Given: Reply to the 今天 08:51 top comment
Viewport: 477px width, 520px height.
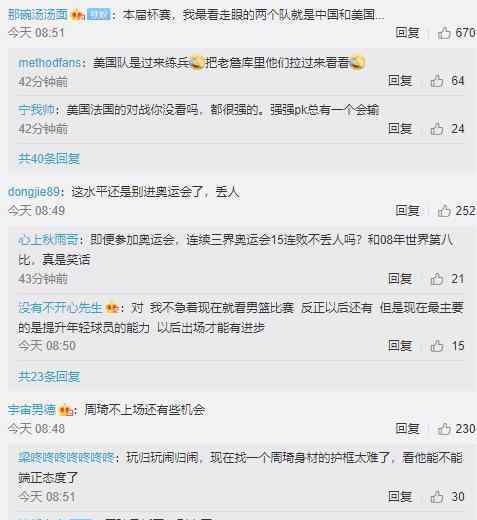Looking at the screenshot, I should pos(407,33).
